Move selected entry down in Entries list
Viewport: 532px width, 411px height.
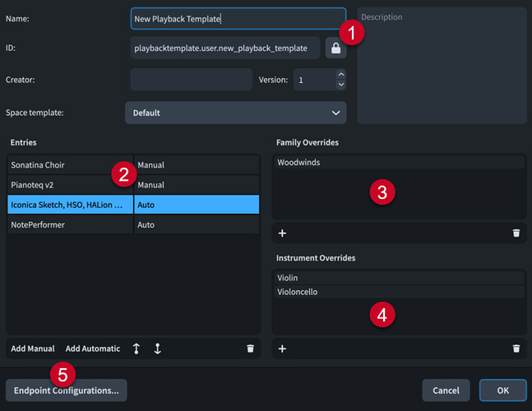(x=157, y=349)
